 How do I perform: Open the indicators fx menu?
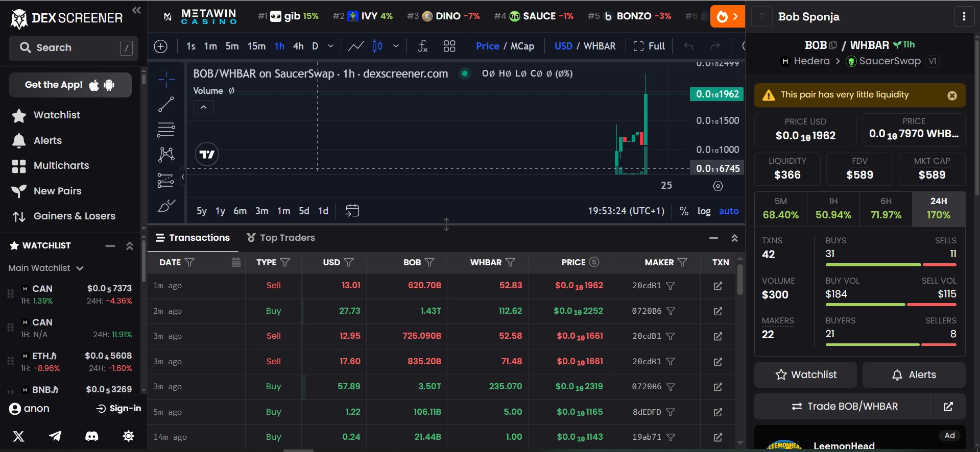[x=422, y=46]
